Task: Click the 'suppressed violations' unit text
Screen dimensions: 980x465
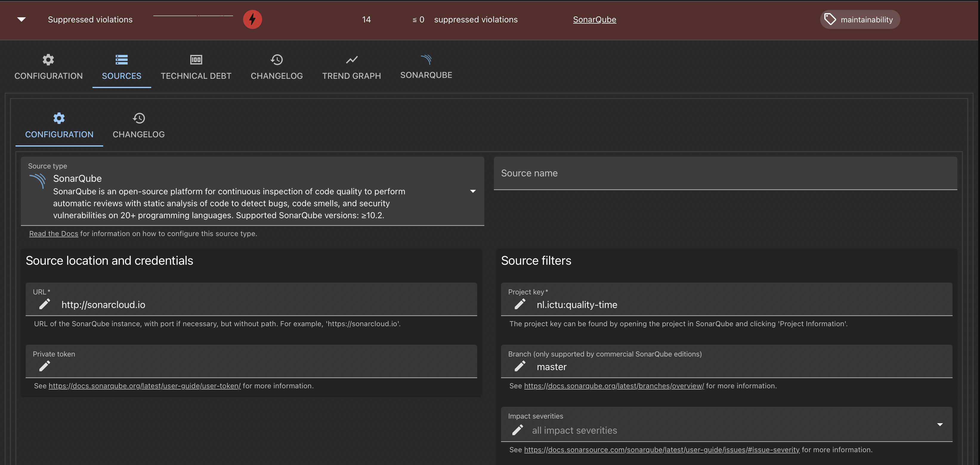Action: [x=476, y=19]
